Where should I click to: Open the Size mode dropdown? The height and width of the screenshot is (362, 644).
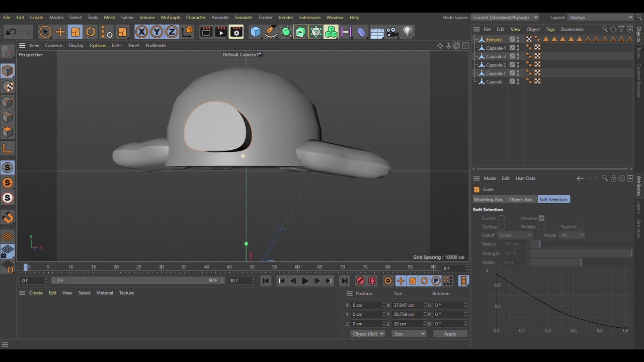(x=409, y=334)
